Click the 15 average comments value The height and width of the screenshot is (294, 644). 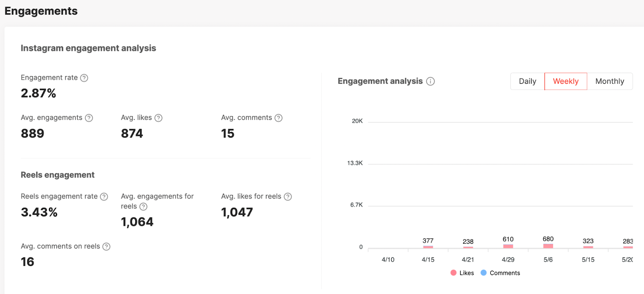tap(228, 134)
